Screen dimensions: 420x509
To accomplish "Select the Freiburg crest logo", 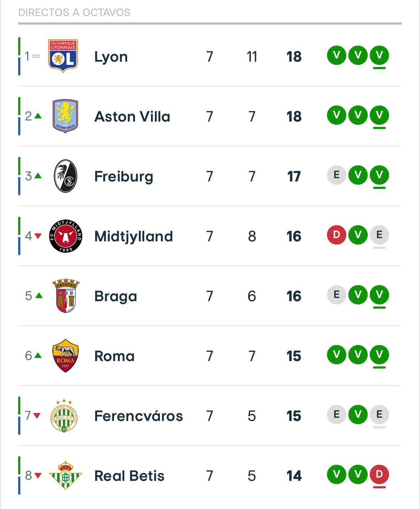I will [66, 175].
